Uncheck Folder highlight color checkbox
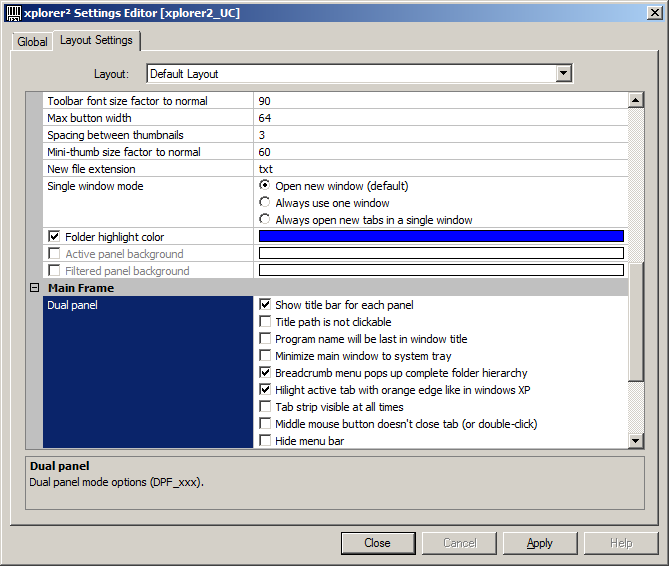The height and width of the screenshot is (566, 669). (x=54, y=236)
